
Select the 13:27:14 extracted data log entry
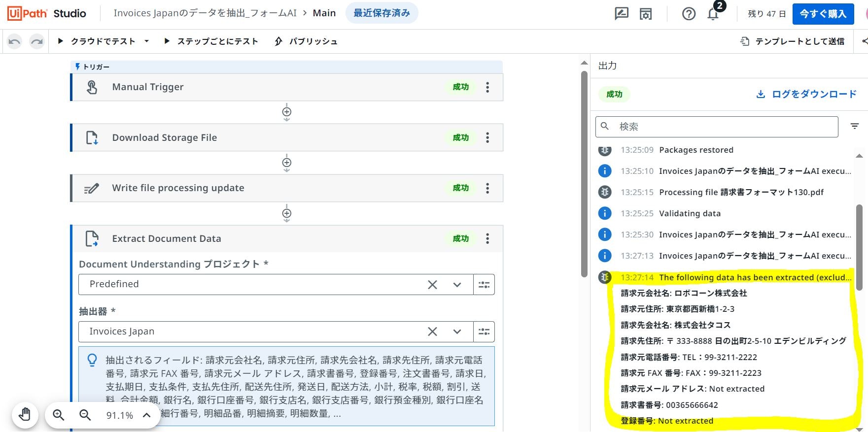(x=725, y=277)
